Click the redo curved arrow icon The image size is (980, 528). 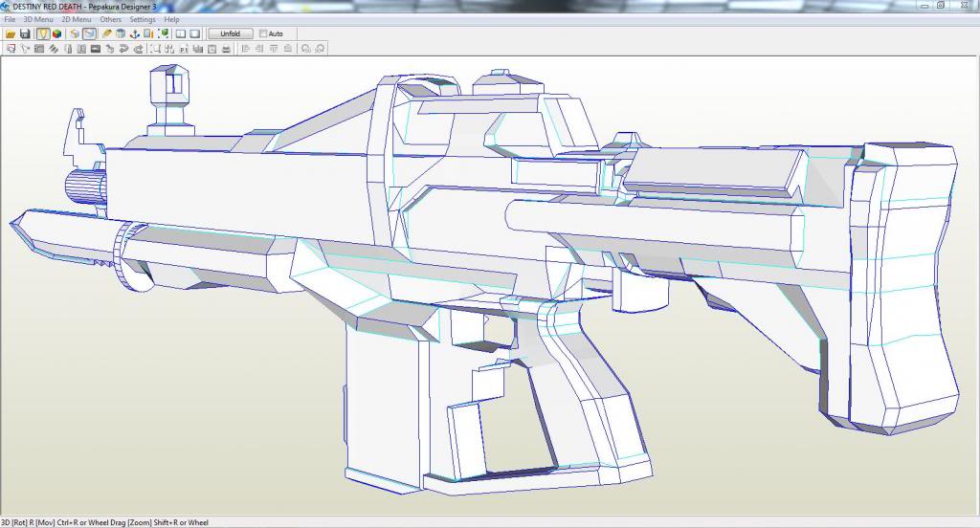coord(138,49)
